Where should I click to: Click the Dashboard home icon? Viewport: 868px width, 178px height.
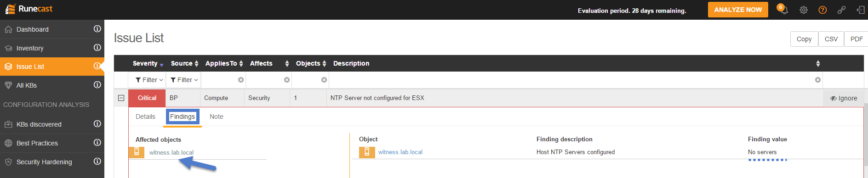coord(8,29)
